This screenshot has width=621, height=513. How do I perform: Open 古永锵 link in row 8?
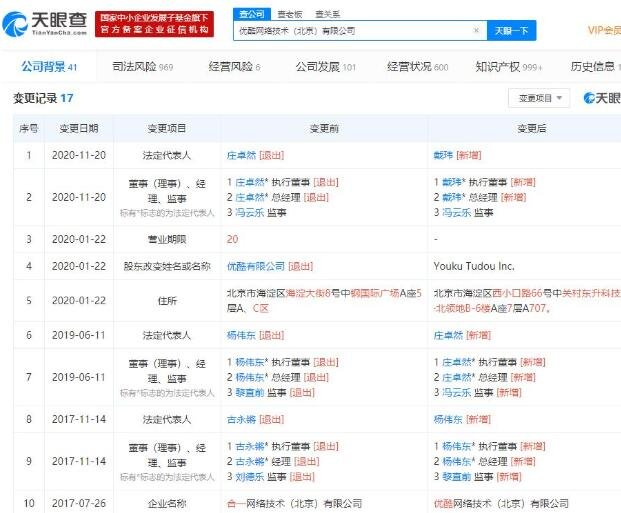(241, 419)
